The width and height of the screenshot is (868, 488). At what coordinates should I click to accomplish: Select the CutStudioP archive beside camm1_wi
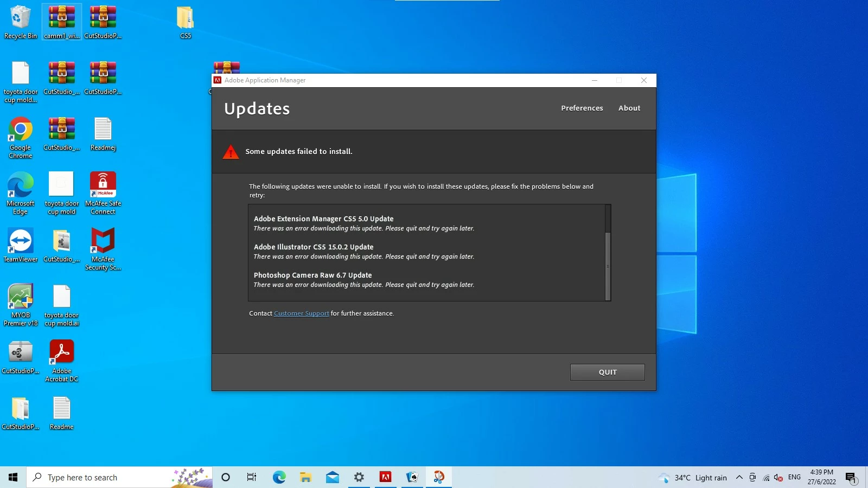pyautogui.click(x=103, y=22)
